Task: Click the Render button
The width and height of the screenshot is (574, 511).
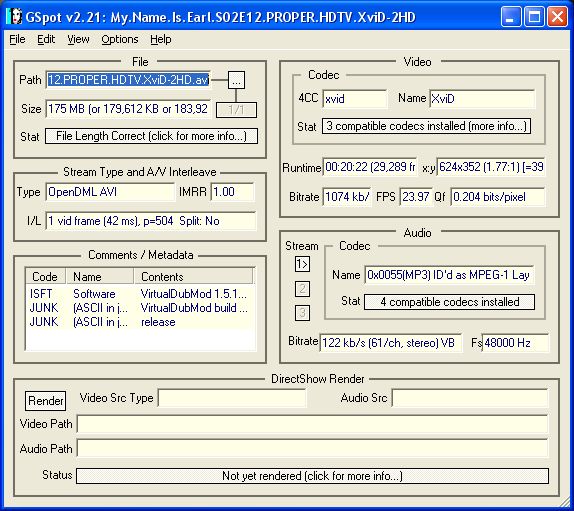Action: click(46, 401)
